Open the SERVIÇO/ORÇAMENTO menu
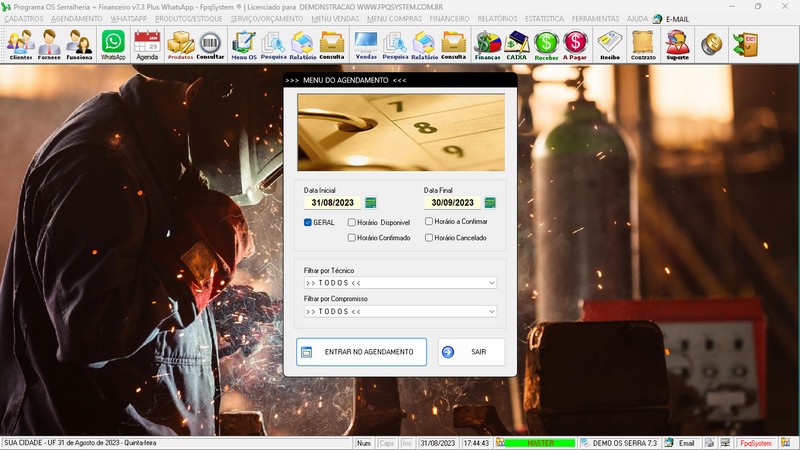Image resolution: width=800 pixels, height=450 pixels. tap(267, 19)
